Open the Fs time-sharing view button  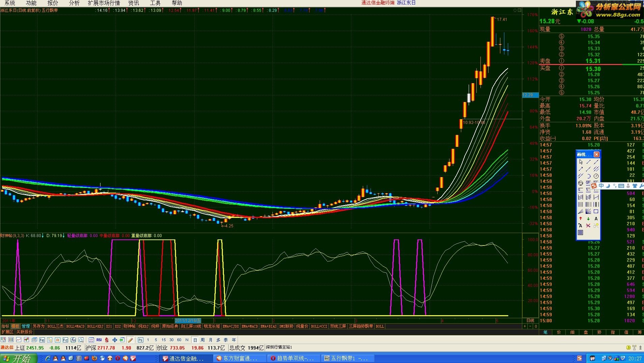(x=140, y=340)
